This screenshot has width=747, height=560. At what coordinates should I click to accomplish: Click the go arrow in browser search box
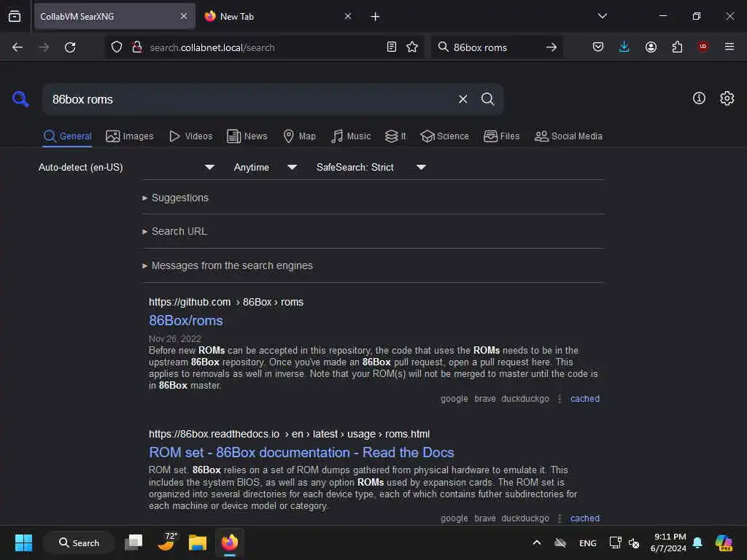[x=551, y=47]
